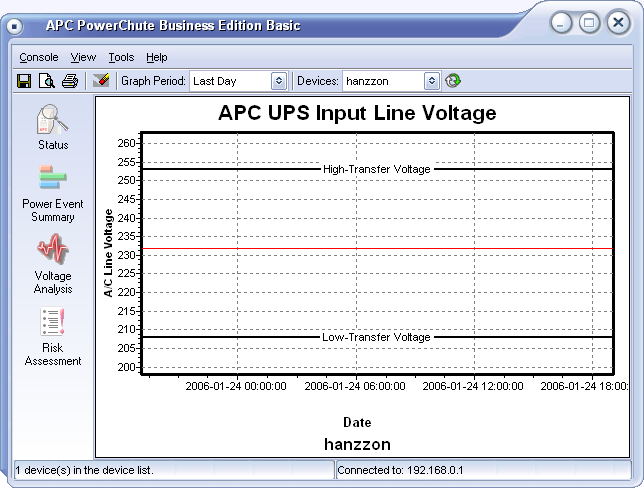The height and width of the screenshot is (488, 644).
Task: Click the 2006-01-24 06:00:00 axis label
Action: click(x=355, y=386)
